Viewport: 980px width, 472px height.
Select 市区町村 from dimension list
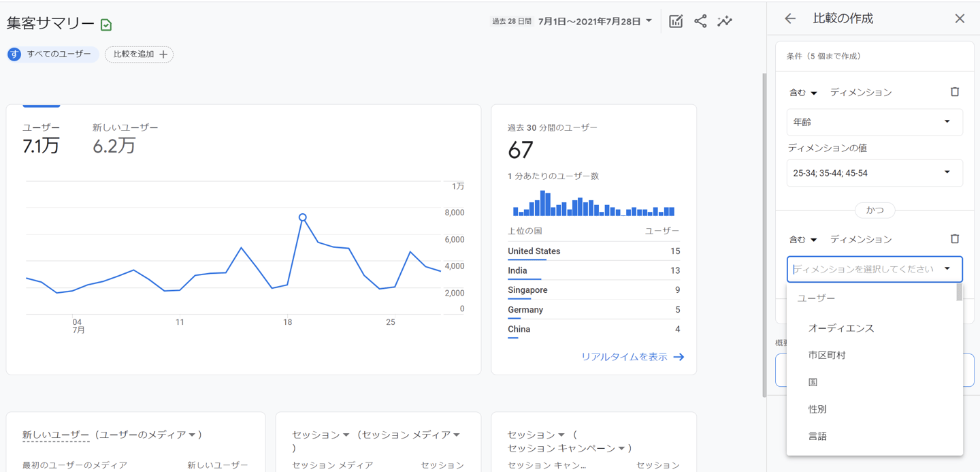(x=827, y=356)
